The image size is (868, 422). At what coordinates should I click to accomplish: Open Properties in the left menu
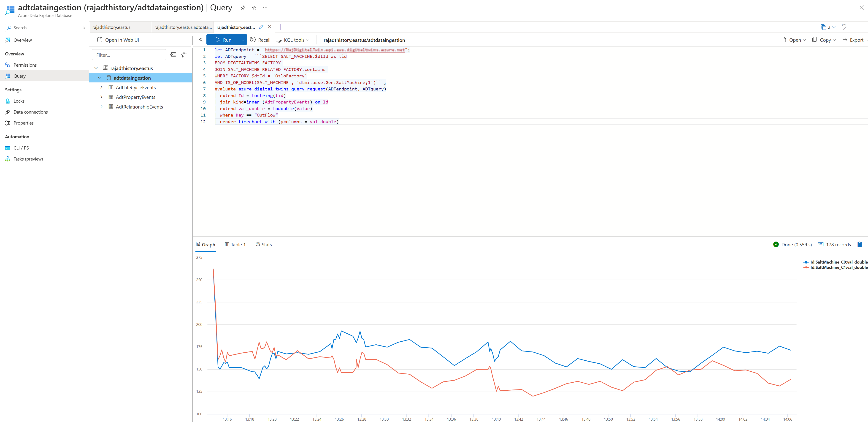point(24,123)
